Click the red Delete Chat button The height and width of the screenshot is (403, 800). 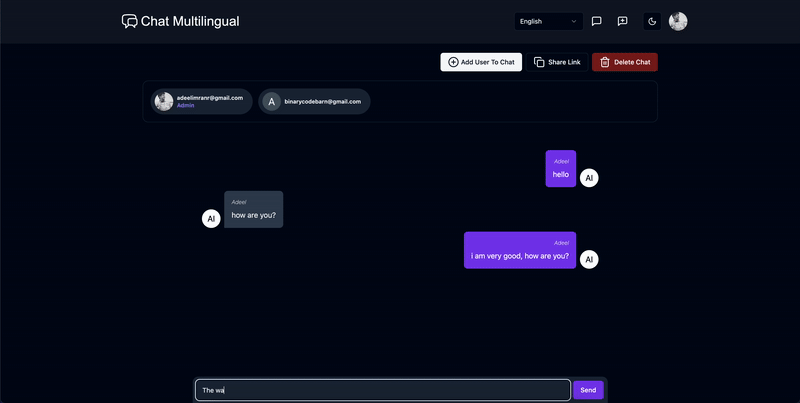pos(625,62)
